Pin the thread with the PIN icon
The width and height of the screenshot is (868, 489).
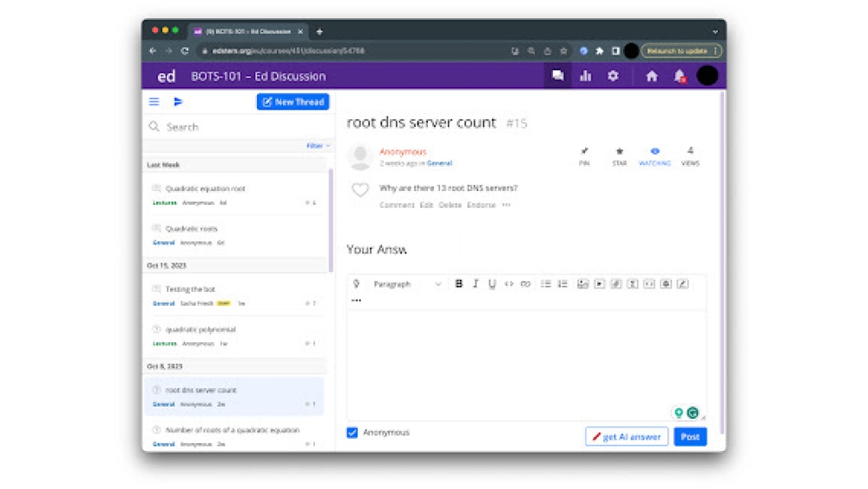[x=584, y=155]
